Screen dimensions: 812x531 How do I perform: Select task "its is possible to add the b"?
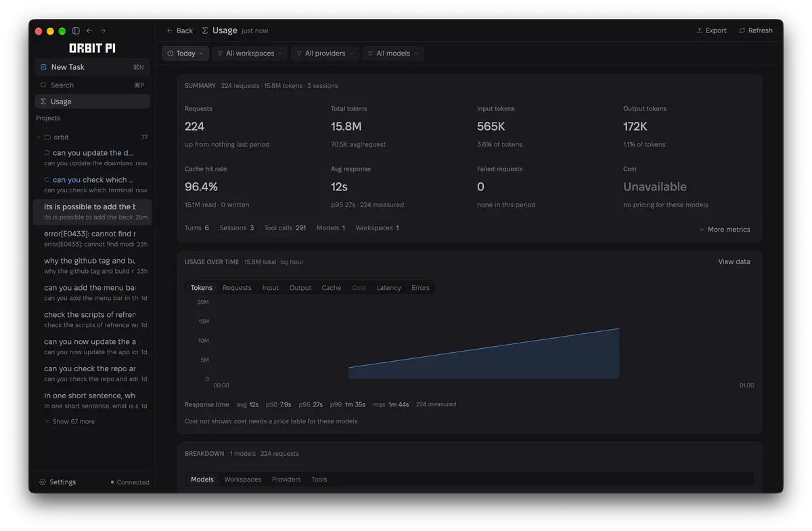[93, 212]
